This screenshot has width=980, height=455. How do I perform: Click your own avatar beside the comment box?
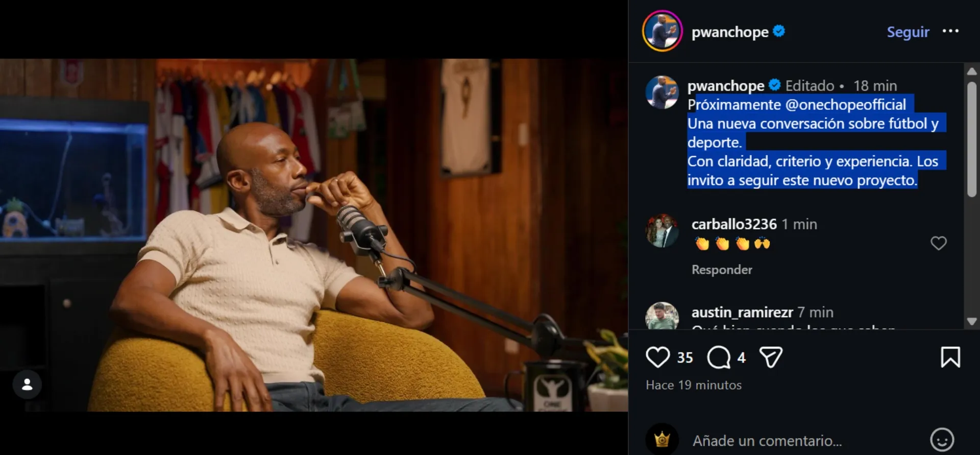click(662, 439)
